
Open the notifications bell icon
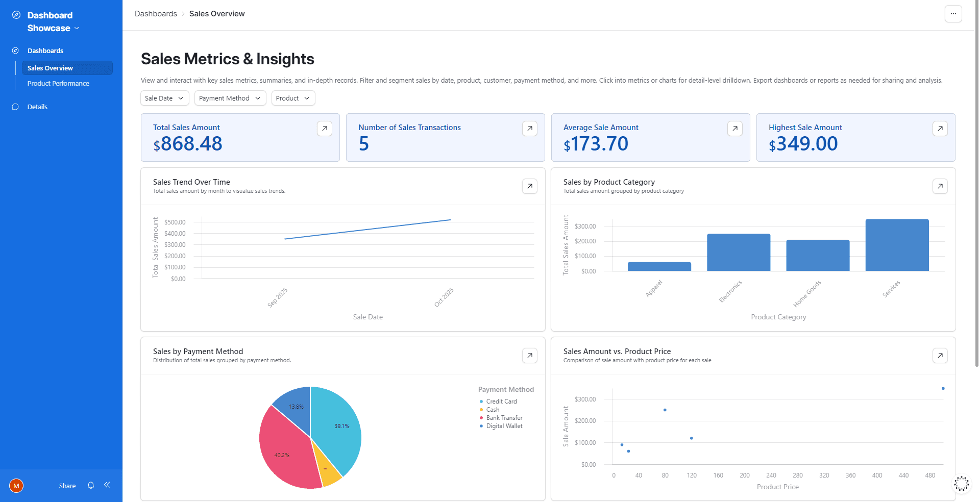point(91,486)
